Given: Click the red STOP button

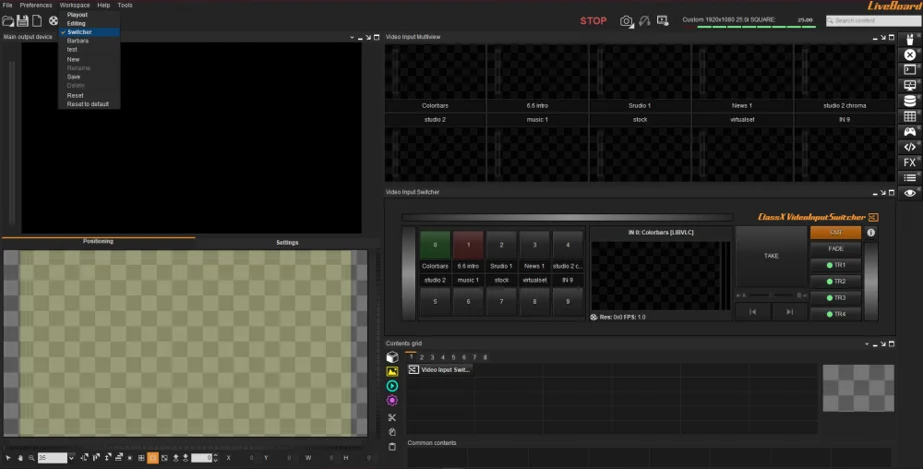Looking at the screenshot, I should pos(593,21).
